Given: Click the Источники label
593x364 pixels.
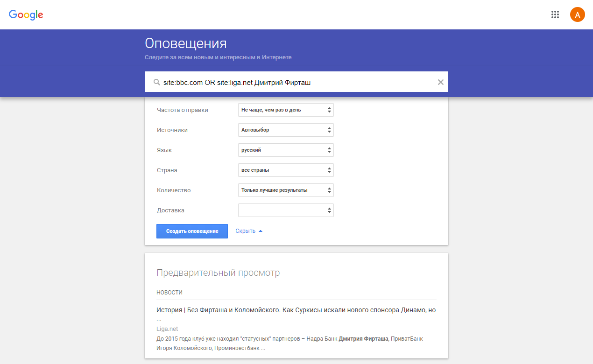Looking at the screenshot, I should pyautogui.click(x=172, y=130).
